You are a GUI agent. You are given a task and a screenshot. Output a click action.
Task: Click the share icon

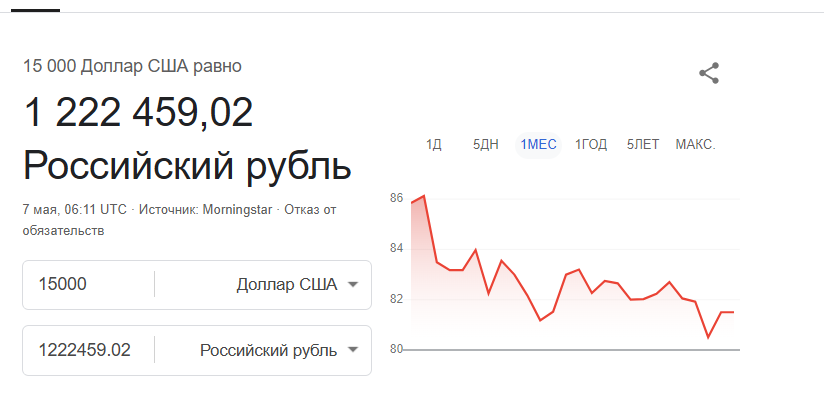[x=709, y=74]
